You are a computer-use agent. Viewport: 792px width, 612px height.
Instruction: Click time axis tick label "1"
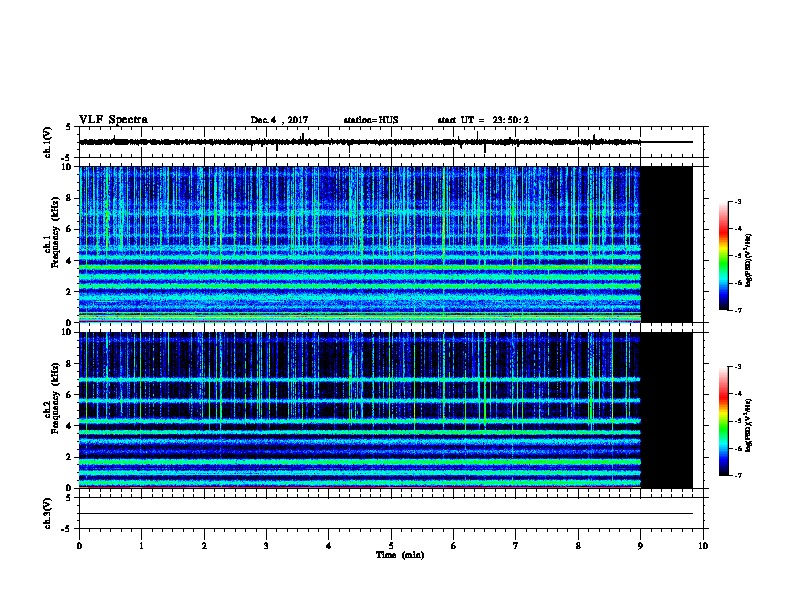click(x=141, y=545)
